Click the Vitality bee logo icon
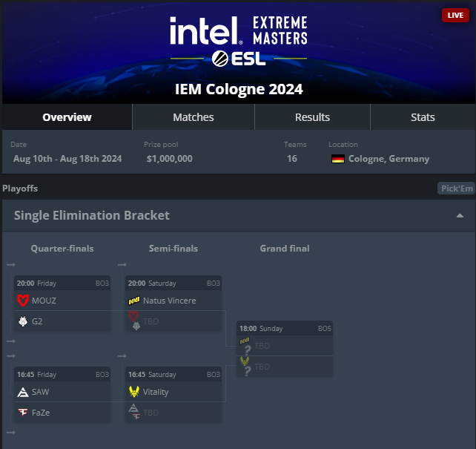This screenshot has width=476, height=449. tap(134, 392)
